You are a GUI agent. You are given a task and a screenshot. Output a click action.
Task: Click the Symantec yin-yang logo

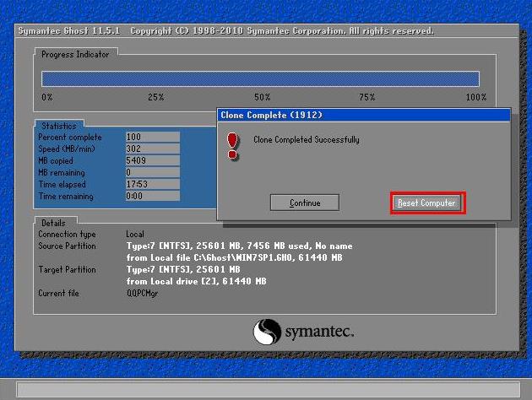(268, 332)
